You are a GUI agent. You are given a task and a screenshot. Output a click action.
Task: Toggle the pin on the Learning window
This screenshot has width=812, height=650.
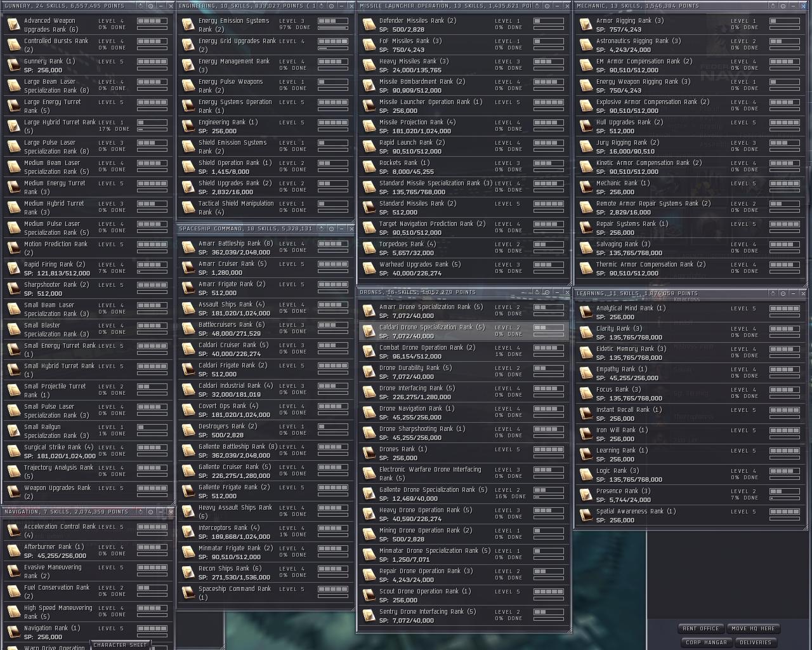click(783, 293)
